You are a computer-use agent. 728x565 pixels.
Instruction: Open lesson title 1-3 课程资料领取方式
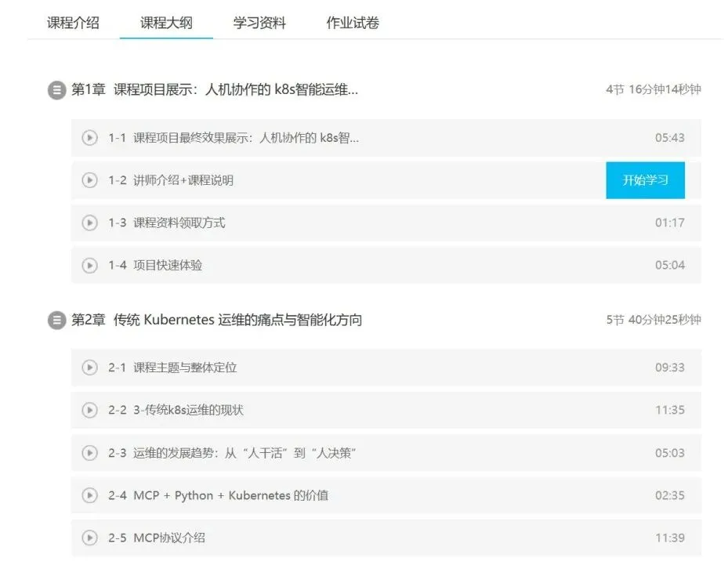(167, 223)
